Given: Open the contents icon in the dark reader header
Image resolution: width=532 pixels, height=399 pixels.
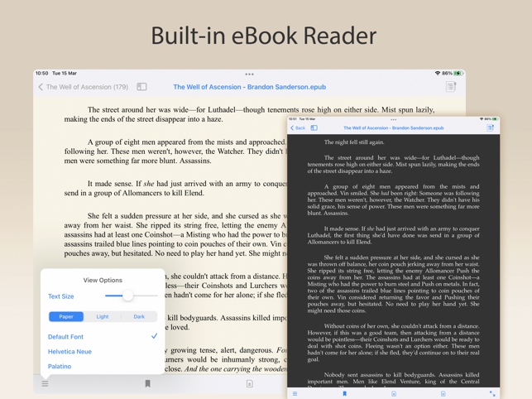Looking at the screenshot, I should click(491, 127).
